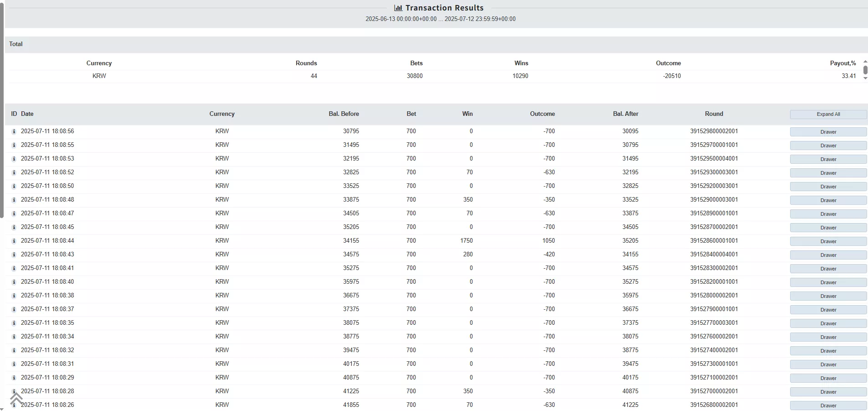Open Drawer for round 391529700001001
Screen dimensions: 868x411
tap(828, 146)
